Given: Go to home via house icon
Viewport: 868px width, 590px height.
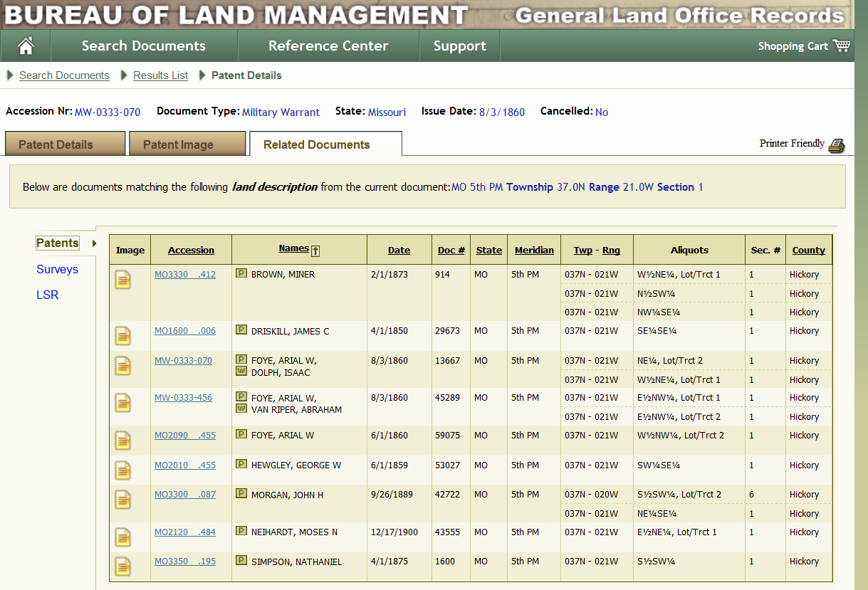Looking at the screenshot, I should pyautogui.click(x=26, y=46).
